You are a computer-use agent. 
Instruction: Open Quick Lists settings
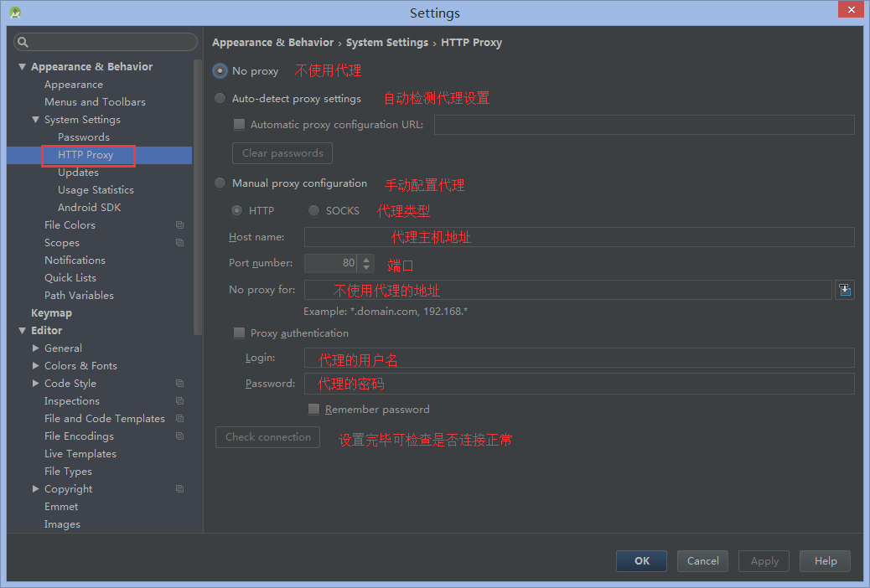70,277
